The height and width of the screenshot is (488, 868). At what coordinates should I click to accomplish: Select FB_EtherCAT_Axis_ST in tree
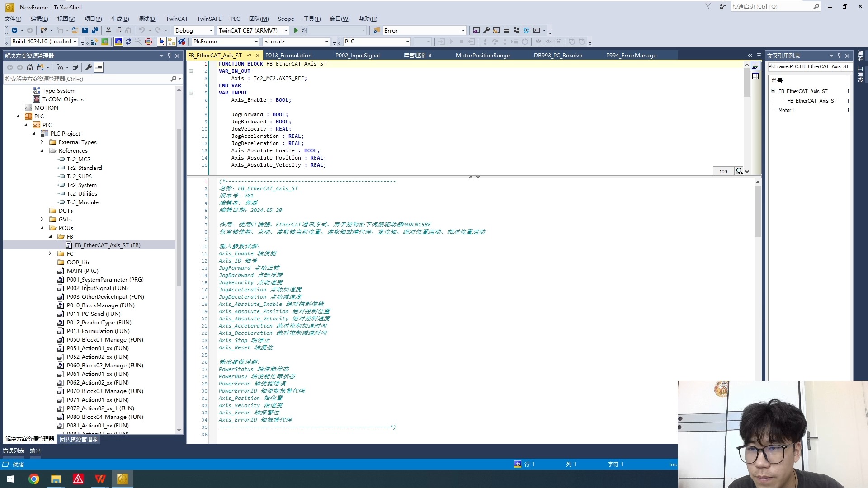pos(108,245)
